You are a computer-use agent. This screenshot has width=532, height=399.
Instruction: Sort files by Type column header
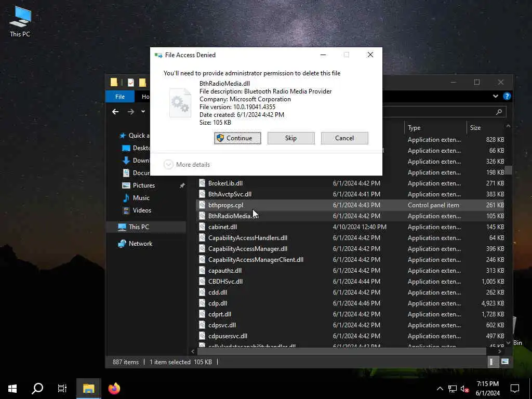(414, 128)
